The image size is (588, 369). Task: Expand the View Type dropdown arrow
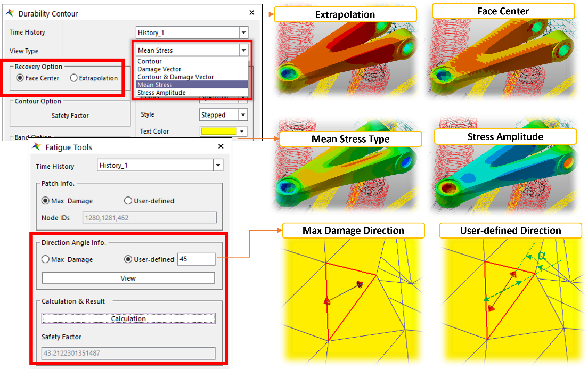click(x=243, y=50)
